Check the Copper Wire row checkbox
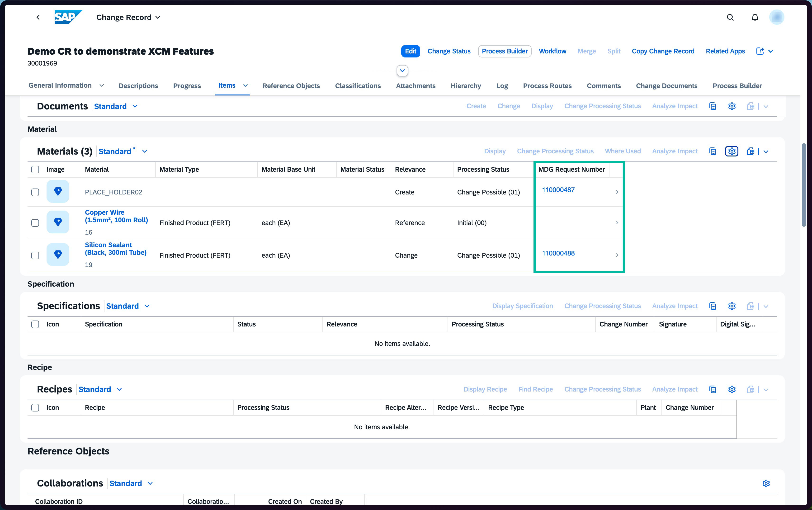 35,223
